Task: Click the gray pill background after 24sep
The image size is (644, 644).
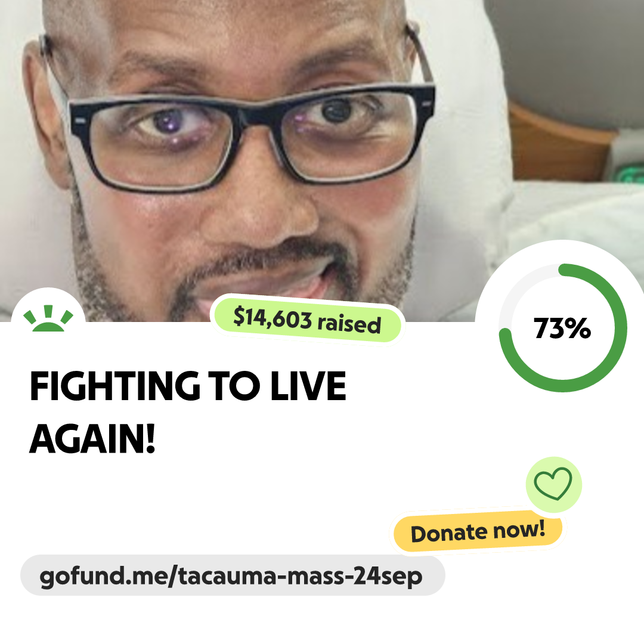Action: (x=434, y=575)
